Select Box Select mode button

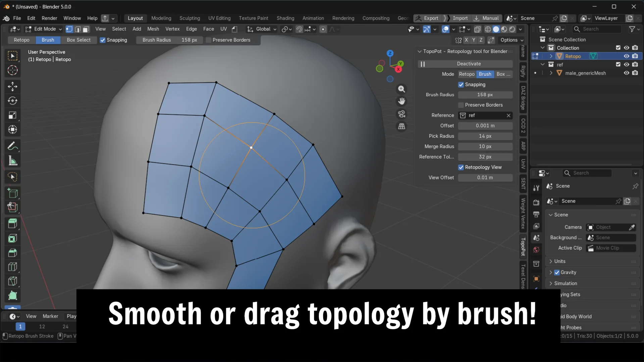point(79,40)
